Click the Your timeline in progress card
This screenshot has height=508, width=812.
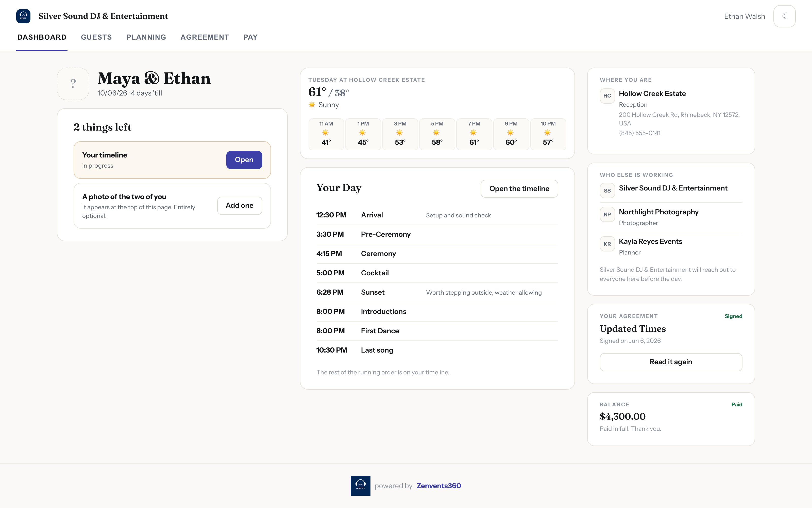(172, 160)
